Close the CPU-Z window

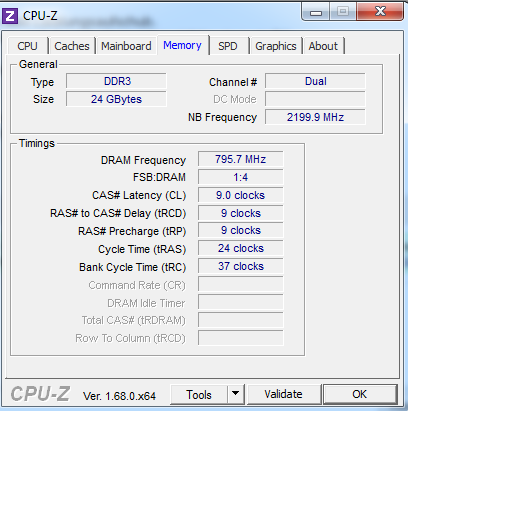tap(380, 12)
